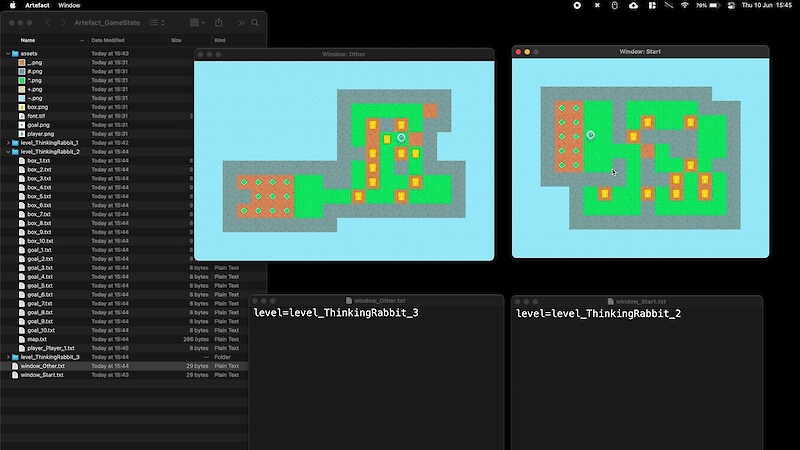800x450 pixels.
Task: Select the goal.png file icon
Action: 21,124
